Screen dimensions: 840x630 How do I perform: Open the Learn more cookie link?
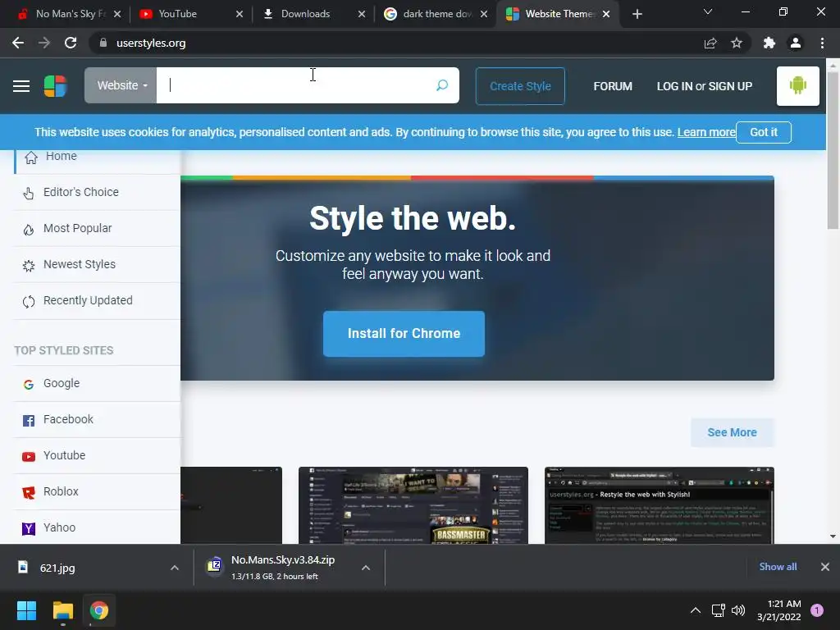click(x=706, y=132)
